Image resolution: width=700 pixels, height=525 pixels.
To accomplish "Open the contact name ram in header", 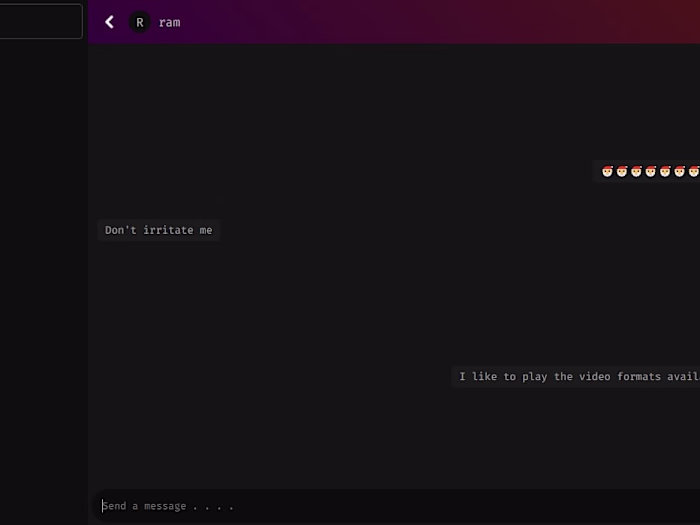I will (170, 23).
